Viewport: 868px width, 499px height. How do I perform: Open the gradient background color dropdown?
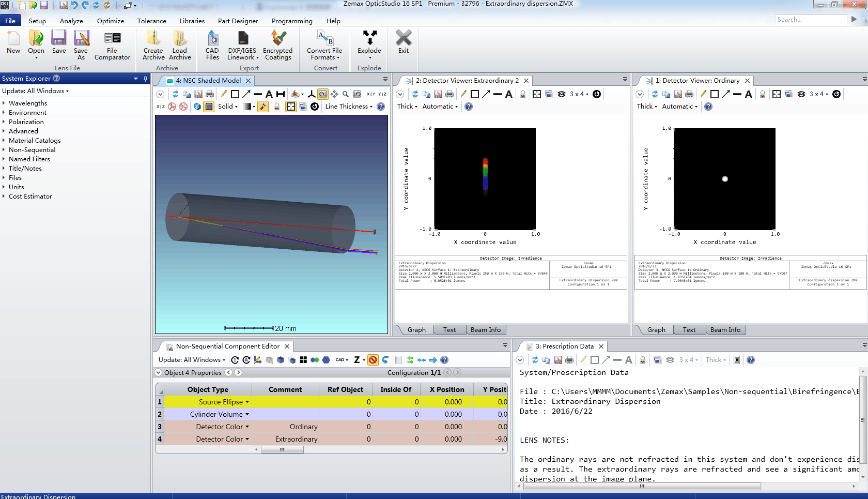pos(249,107)
